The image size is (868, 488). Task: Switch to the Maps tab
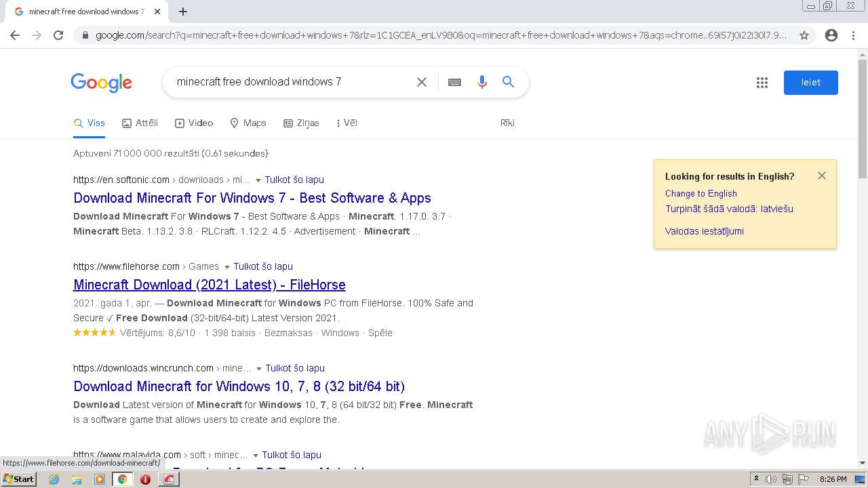(248, 123)
